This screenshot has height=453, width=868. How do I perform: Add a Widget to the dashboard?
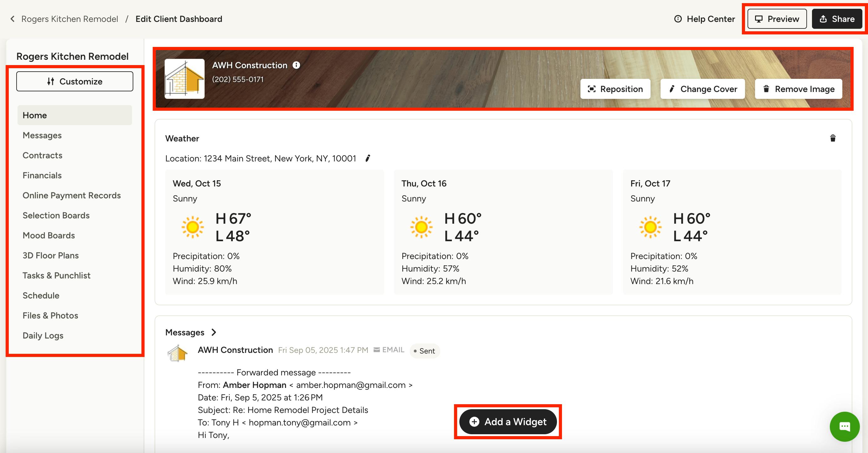point(508,422)
